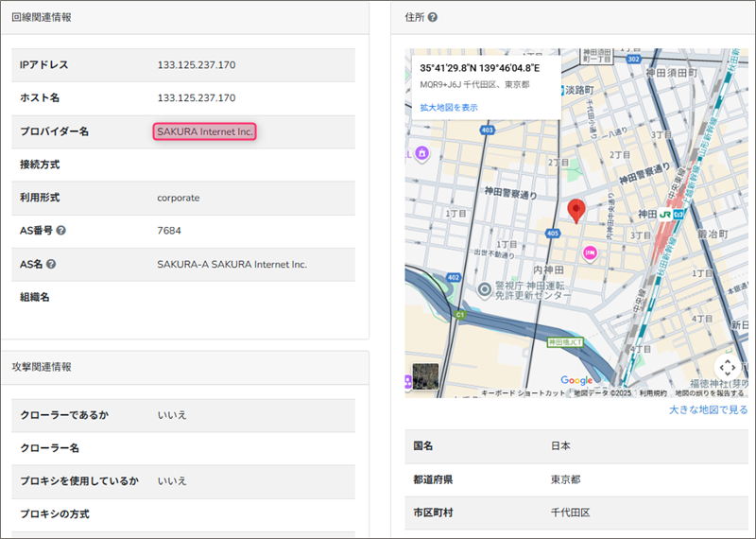Click the Google logo on the map
Image resolution: width=756 pixels, height=539 pixels.
[x=576, y=380]
